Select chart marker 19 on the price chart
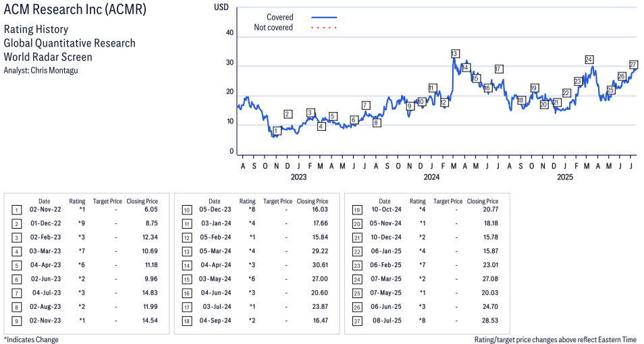 pos(533,88)
